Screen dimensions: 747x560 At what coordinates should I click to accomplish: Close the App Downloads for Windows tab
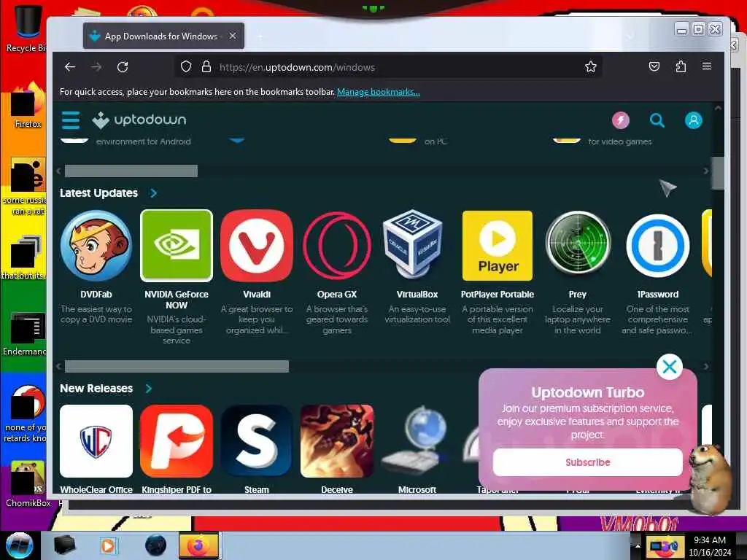click(x=233, y=36)
